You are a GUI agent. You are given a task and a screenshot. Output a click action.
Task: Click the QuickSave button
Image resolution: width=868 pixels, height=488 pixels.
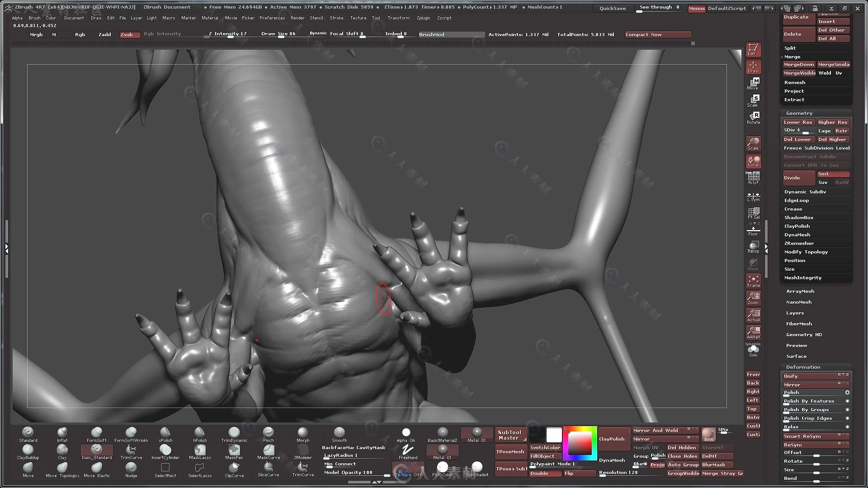click(613, 8)
